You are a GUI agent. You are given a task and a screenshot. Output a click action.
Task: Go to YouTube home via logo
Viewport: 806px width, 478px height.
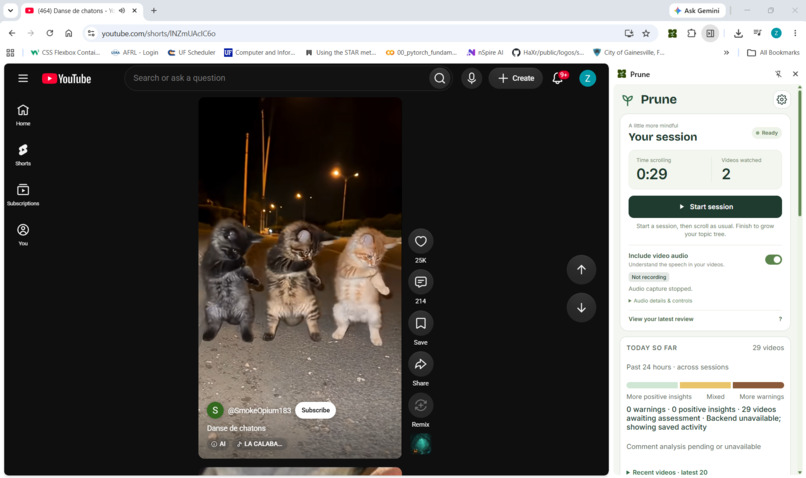[x=67, y=78]
